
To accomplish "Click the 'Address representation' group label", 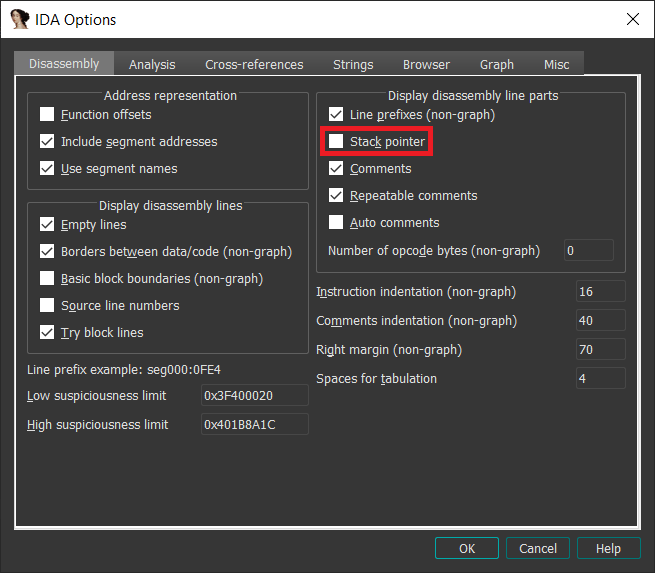I will coord(170,96).
